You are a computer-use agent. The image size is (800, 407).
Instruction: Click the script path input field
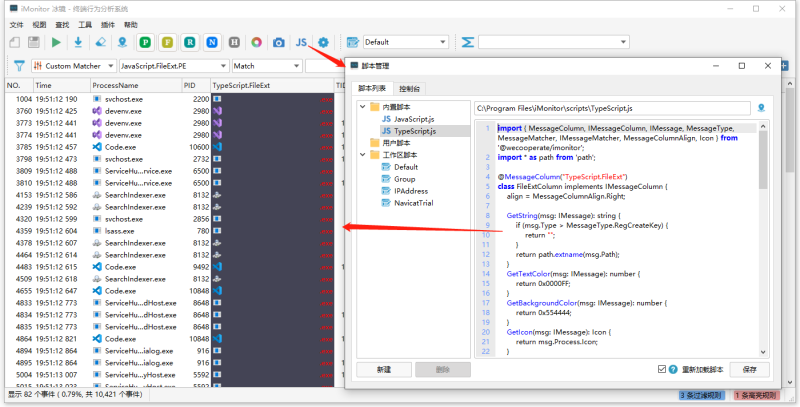point(612,108)
